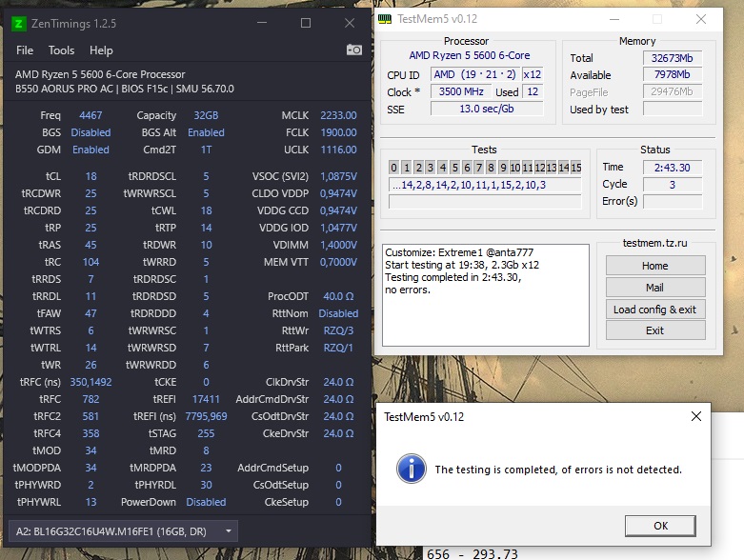Screen dimensions: 744x560
Task: Click the ProcODT value 40.0 Ω
Action: pyautogui.click(x=338, y=296)
